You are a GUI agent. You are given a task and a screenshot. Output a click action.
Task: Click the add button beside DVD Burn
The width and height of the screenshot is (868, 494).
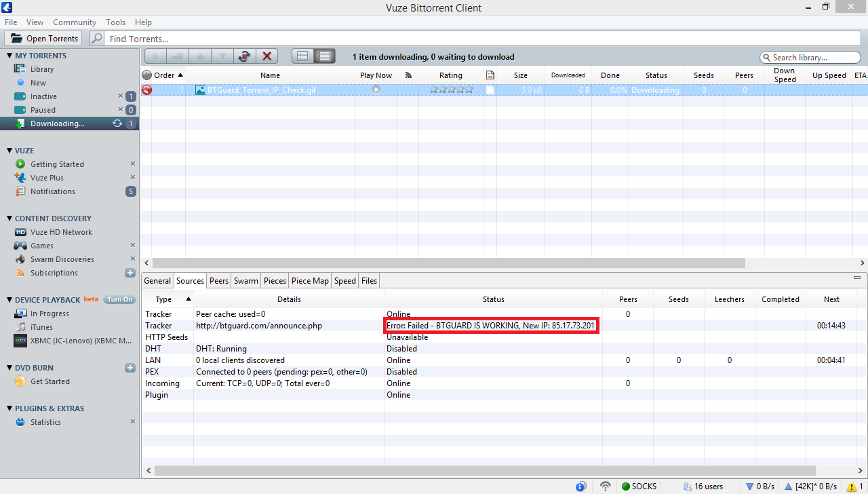[130, 368]
